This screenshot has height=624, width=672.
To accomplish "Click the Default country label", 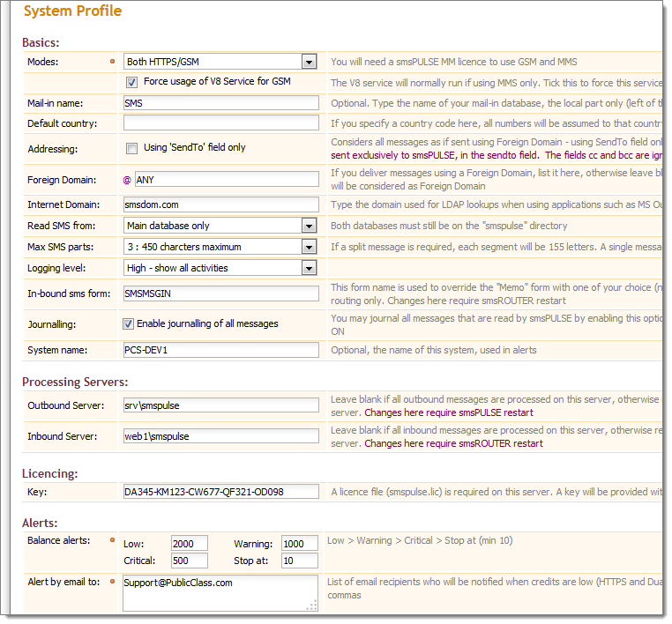I will [x=62, y=123].
